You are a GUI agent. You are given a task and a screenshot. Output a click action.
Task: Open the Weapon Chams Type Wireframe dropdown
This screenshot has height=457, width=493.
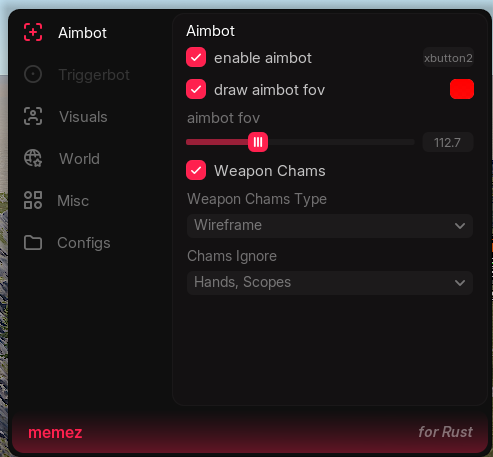click(330, 226)
